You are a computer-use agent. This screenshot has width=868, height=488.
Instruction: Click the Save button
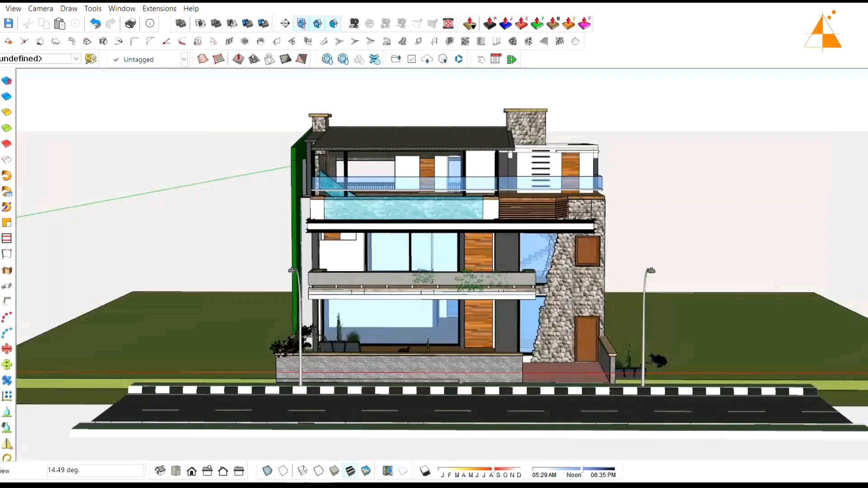[8, 23]
